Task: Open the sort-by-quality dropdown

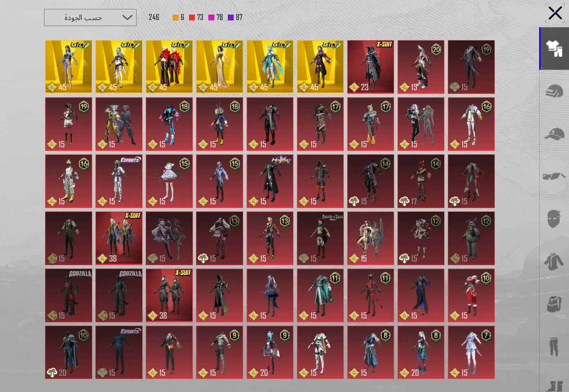Action: point(90,18)
